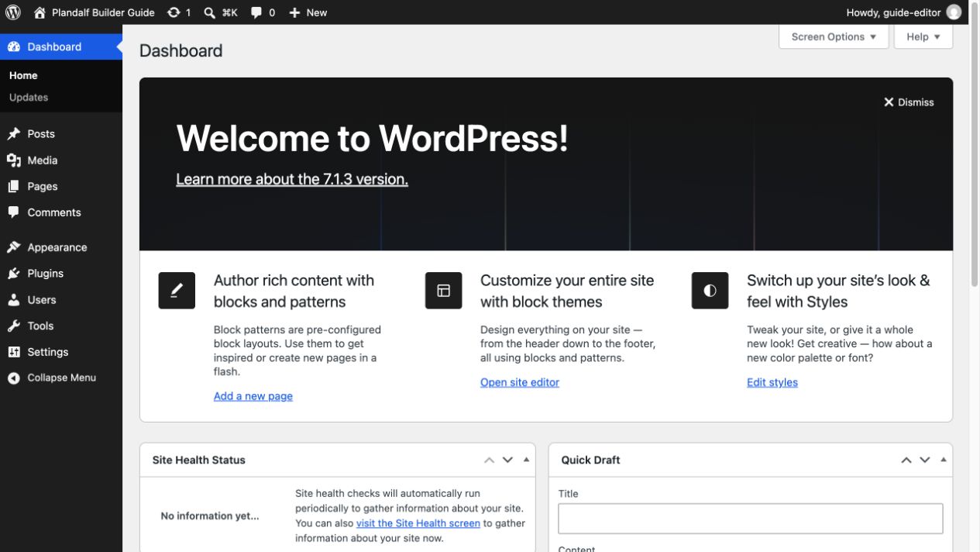The width and height of the screenshot is (980, 552).
Task: Toggle Quick Draft panel collapse triangle
Action: (943, 460)
